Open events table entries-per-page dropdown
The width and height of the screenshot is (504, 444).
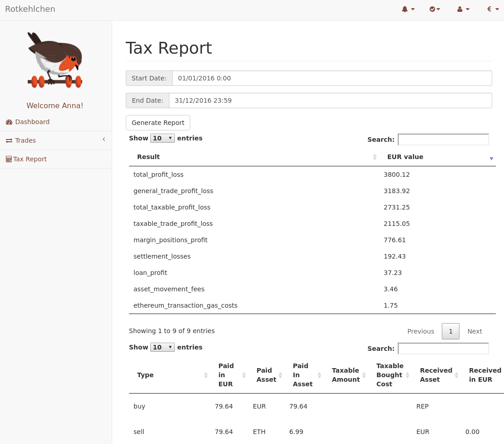(x=162, y=347)
